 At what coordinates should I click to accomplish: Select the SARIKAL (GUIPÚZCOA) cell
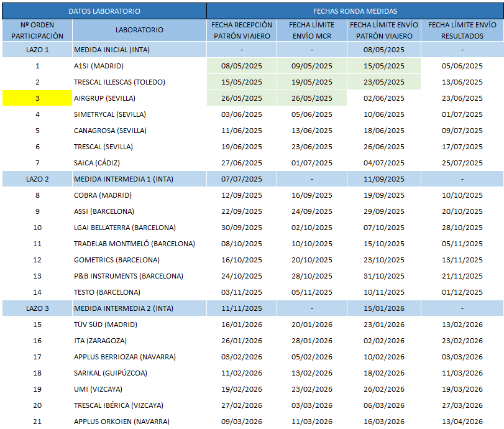139,373
